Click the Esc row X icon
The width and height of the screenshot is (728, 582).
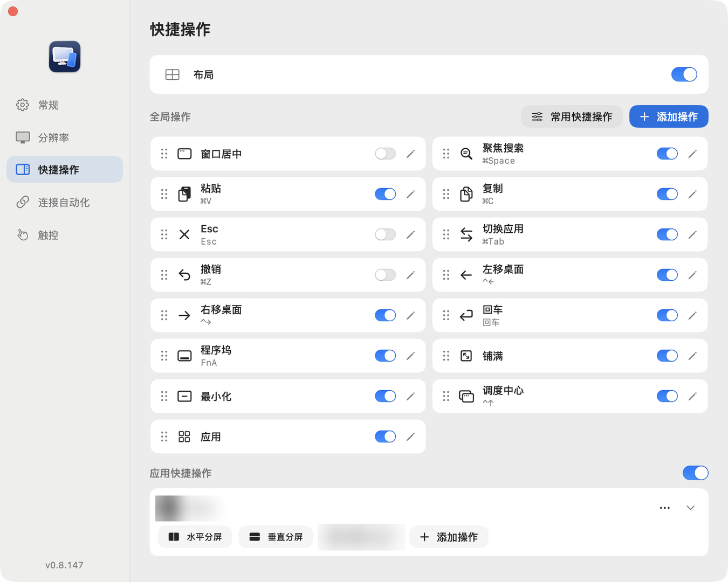pyautogui.click(x=184, y=234)
